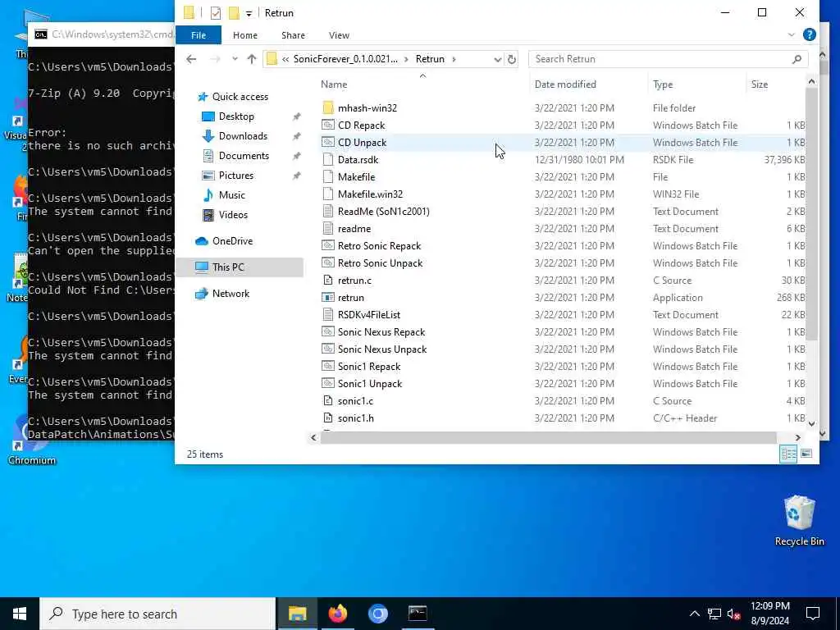Screen dimensions: 840x630
Task: Click the Up one level arrow
Action: pyautogui.click(x=252, y=59)
